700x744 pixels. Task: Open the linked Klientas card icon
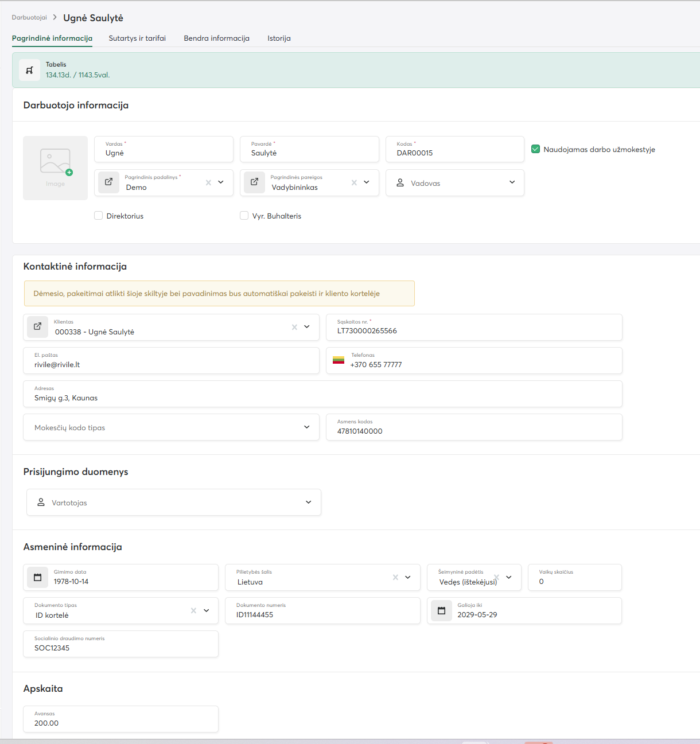(37, 326)
